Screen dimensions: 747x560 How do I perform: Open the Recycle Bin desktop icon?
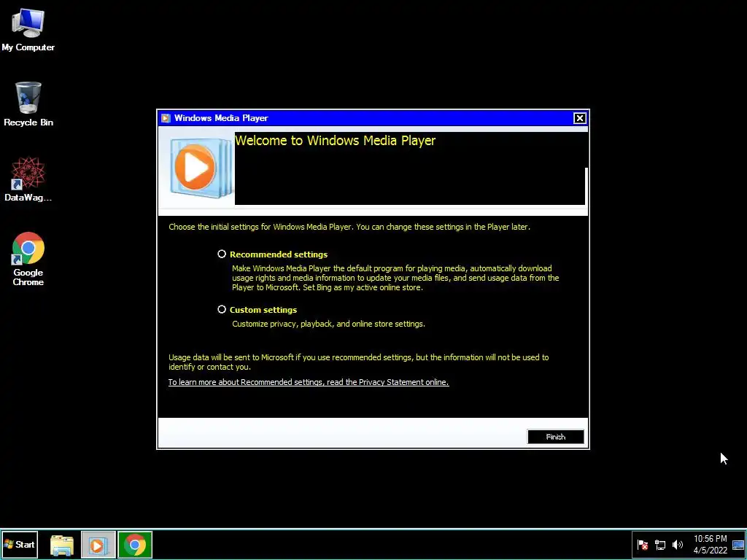tap(28, 104)
